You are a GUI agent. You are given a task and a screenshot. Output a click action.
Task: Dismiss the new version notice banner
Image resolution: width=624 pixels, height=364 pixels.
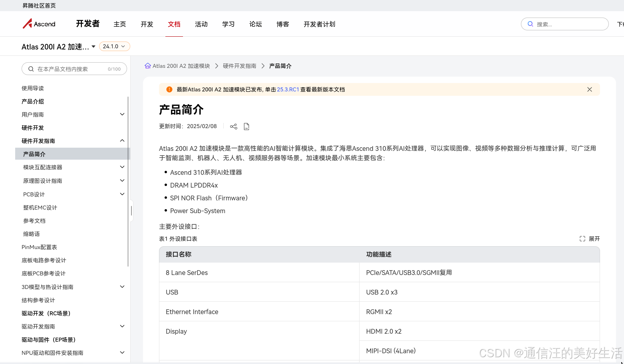click(589, 89)
